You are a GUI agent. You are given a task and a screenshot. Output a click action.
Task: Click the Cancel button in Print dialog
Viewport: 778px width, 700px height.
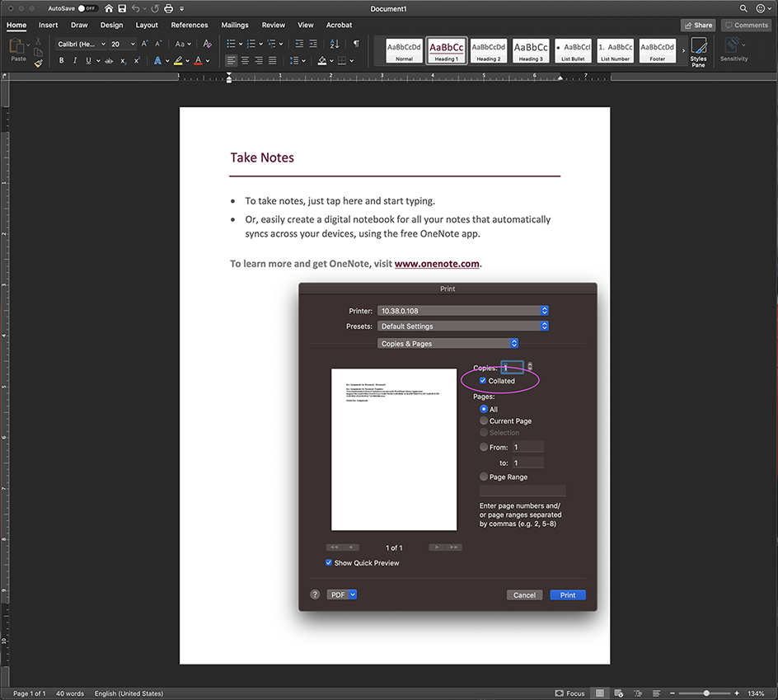524,594
